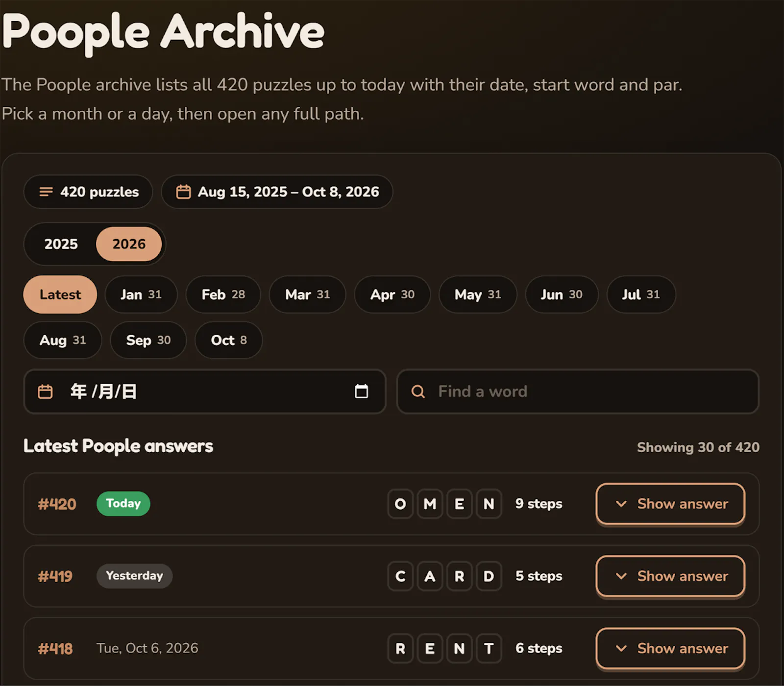Image resolution: width=784 pixels, height=686 pixels.
Task: Click the chevron on #418 Show answer
Action: click(x=621, y=648)
